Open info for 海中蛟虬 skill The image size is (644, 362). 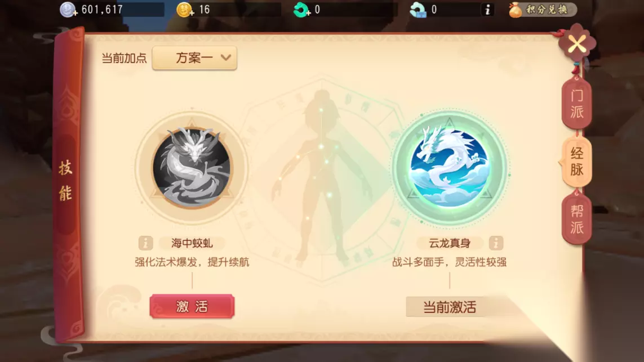coord(145,243)
